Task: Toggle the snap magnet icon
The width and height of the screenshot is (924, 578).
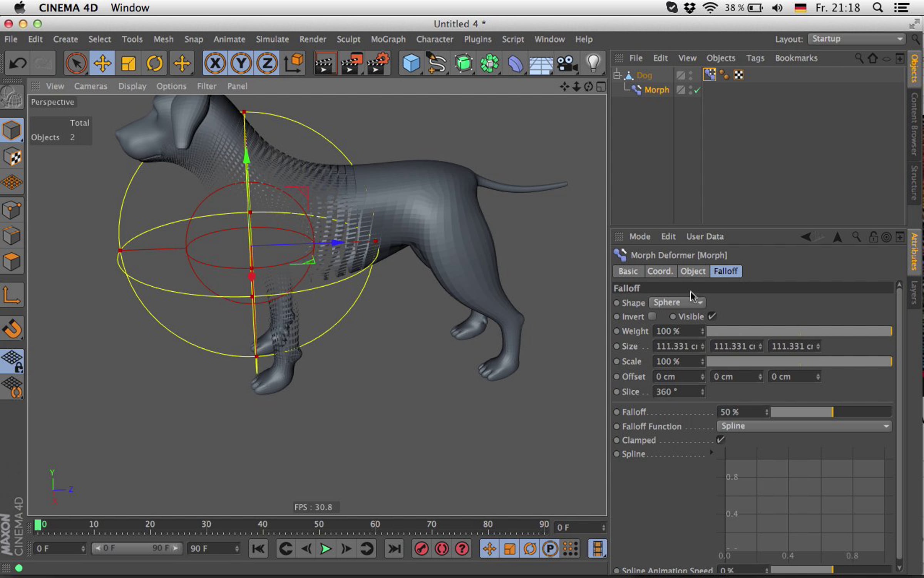Action: coord(12,329)
